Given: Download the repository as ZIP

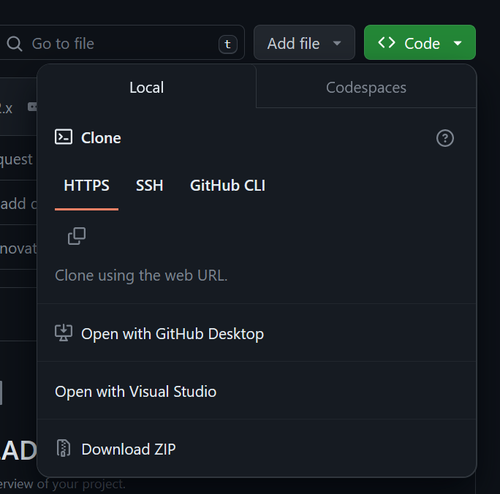Looking at the screenshot, I should (x=257, y=449).
